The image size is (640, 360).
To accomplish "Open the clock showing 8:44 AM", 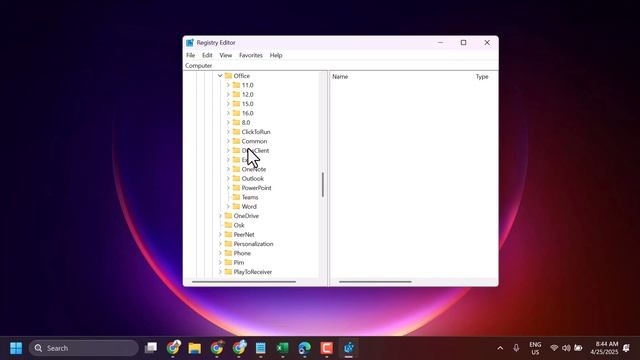I will (604, 348).
